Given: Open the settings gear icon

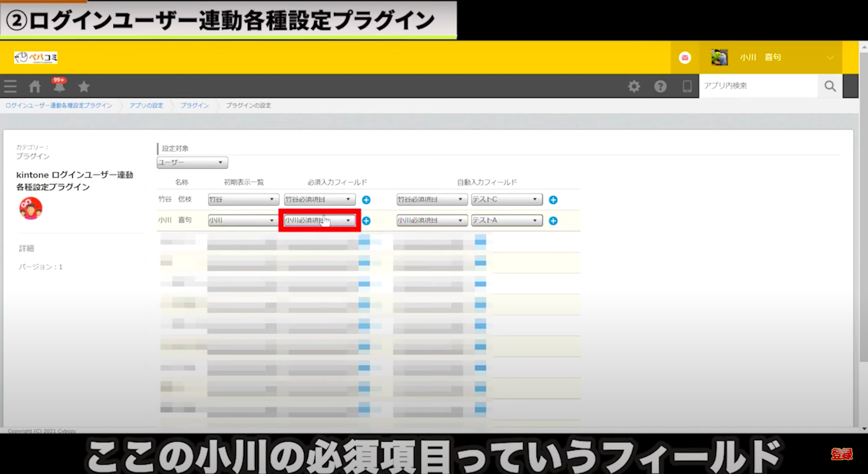Looking at the screenshot, I should point(634,86).
